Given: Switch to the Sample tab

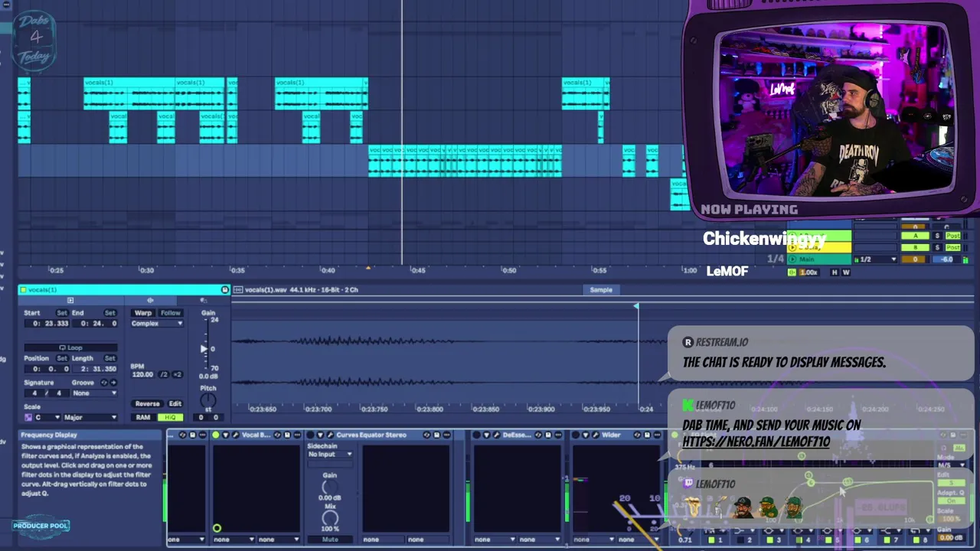Looking at the screenshot, I should 601,290.
